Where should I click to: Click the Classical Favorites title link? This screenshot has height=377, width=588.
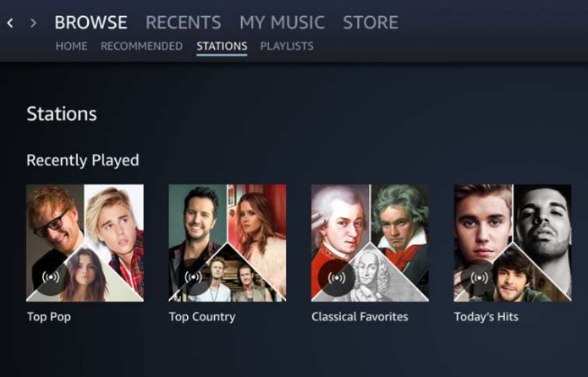[360, 317]
